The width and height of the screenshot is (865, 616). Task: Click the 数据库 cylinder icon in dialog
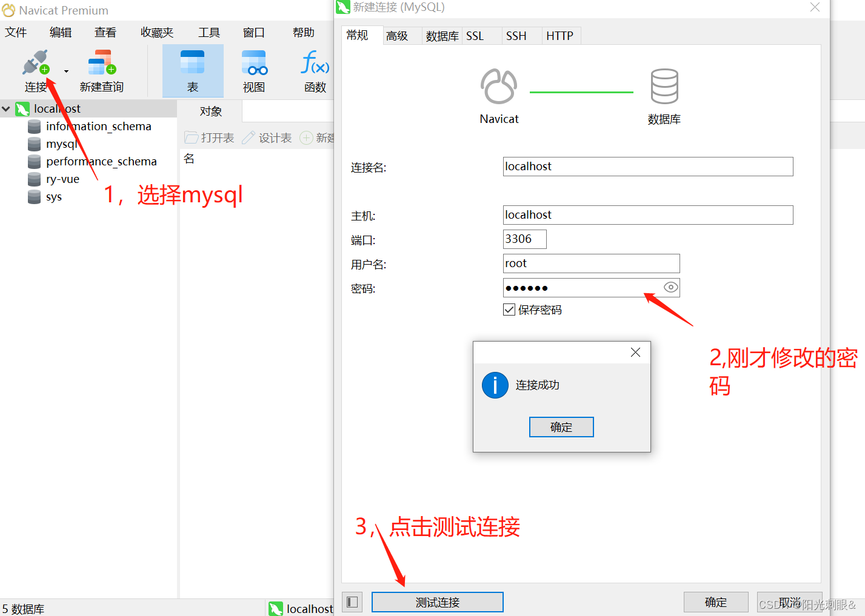(x=664, y=86)
